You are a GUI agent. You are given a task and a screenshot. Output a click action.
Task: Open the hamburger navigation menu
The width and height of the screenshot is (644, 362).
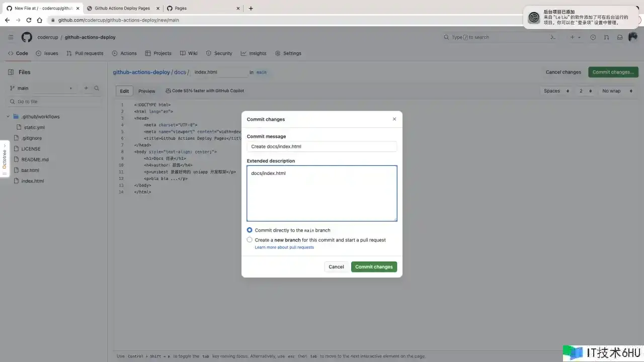point(11,37)
